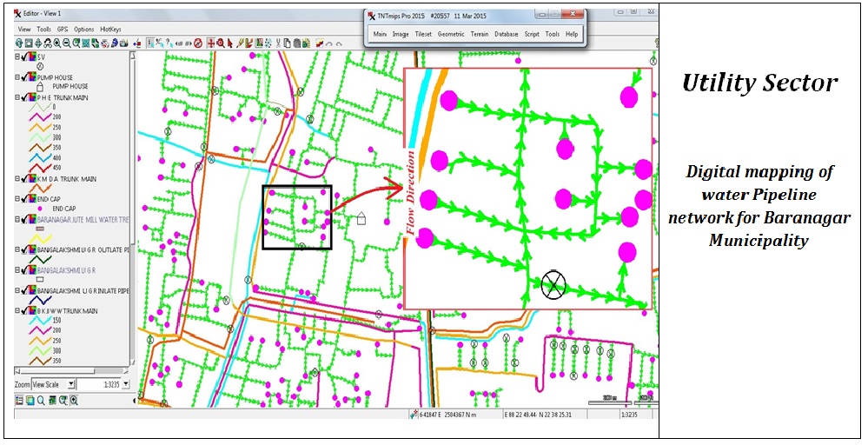The image size is (868, 445).
Task: Click the magnifier icon in bottom-left toolbar
Action: [41, 401]
